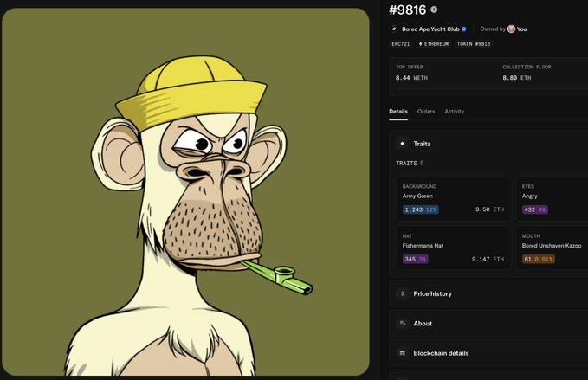This screenshot has width=588, height=380.
Task: Collapse the Traits section header
Action: click(488, 144)
